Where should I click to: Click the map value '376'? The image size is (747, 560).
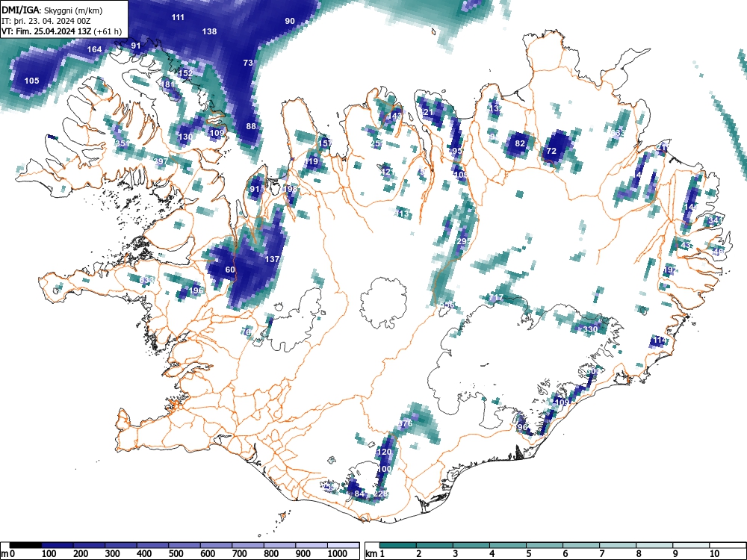[405, 423]
